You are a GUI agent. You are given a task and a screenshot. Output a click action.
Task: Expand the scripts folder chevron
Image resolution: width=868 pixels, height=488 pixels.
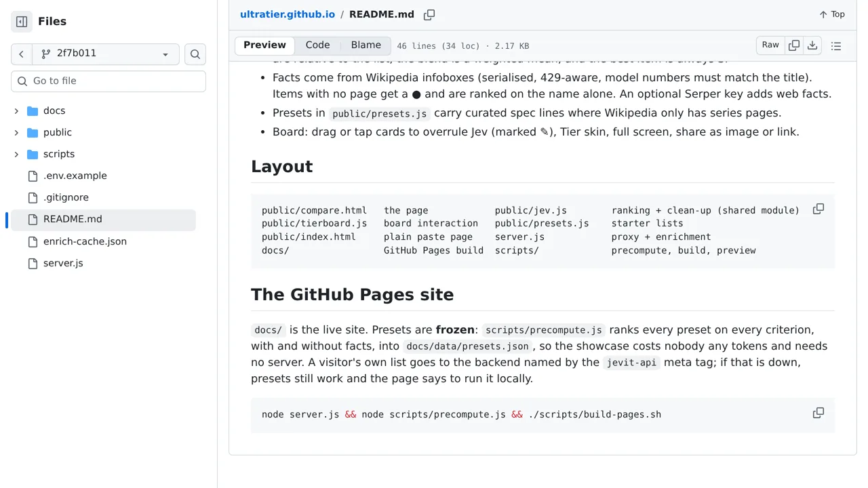(x=16, y=155)
